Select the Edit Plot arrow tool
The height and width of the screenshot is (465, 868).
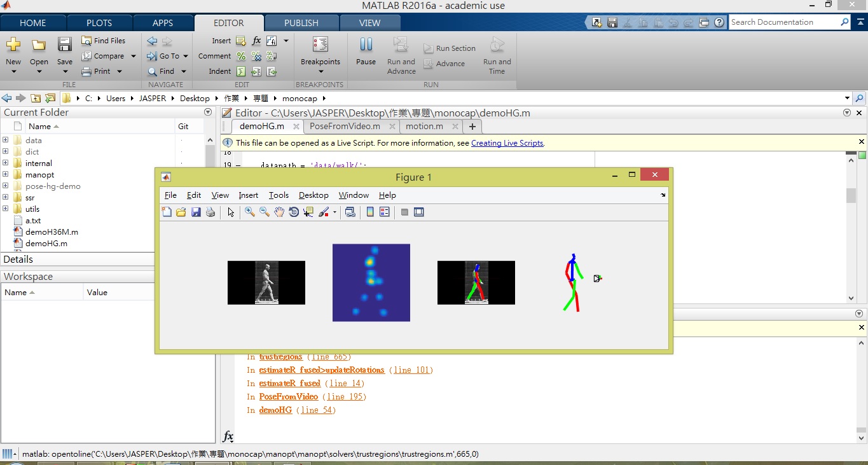230,212
